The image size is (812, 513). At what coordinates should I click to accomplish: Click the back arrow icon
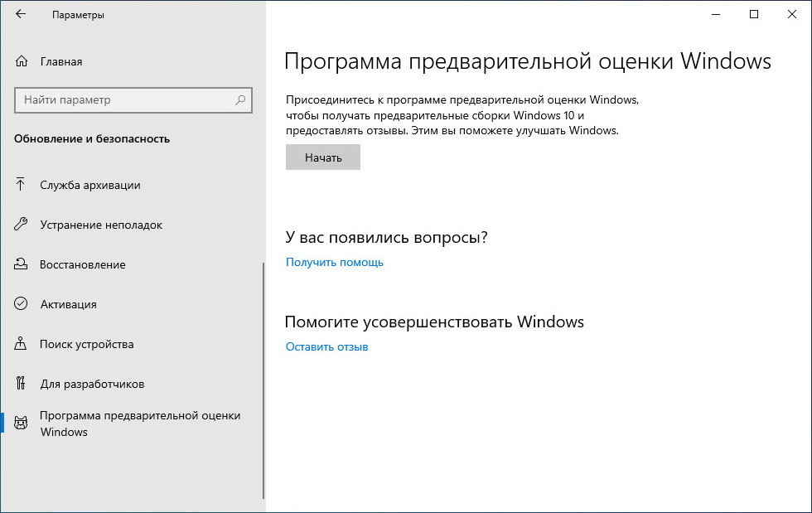(x=21, y=15)
